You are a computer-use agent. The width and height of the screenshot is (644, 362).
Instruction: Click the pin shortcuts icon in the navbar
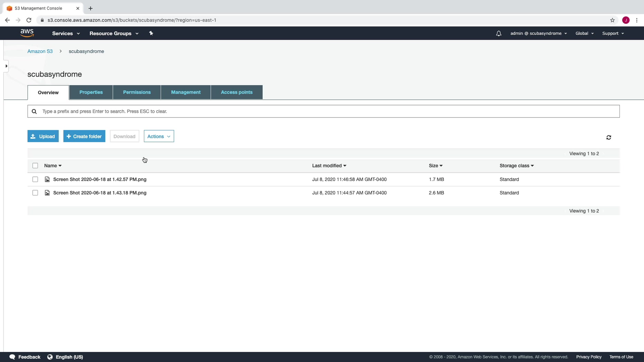click(151, 33)
